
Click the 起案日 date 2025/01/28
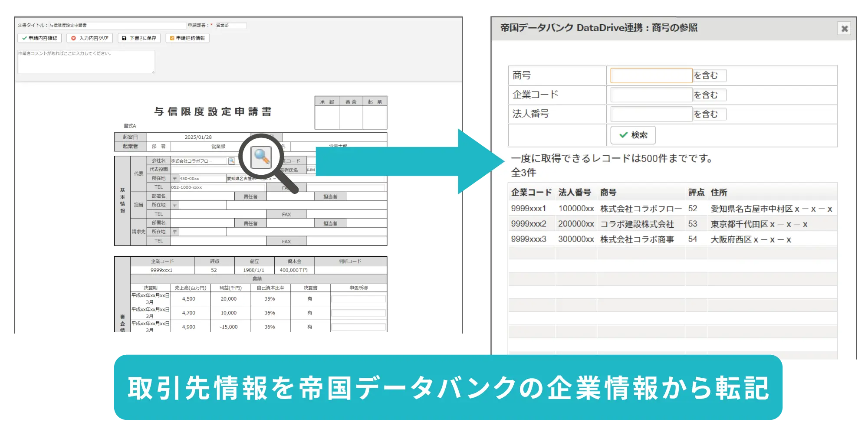[x=198, y=137]
